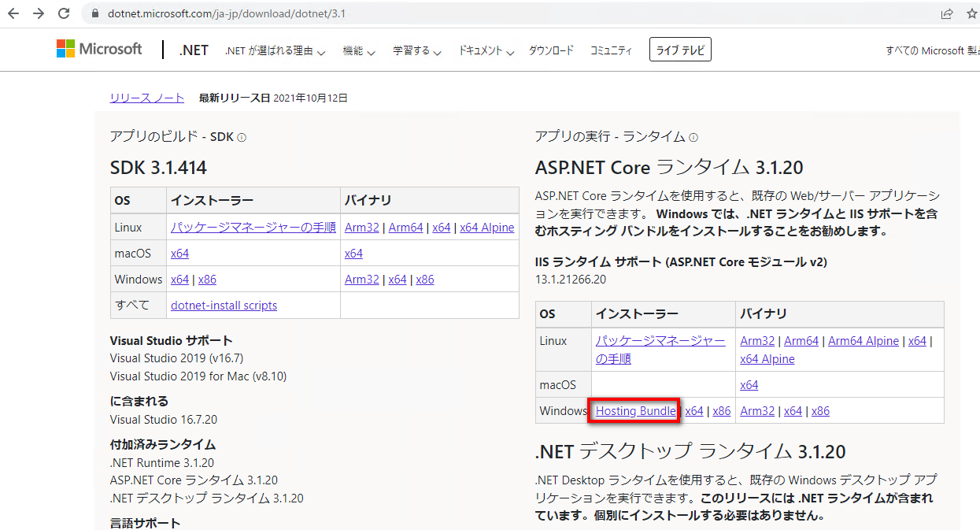Download SDK Linux x64 binary

[x=442, y=228]
